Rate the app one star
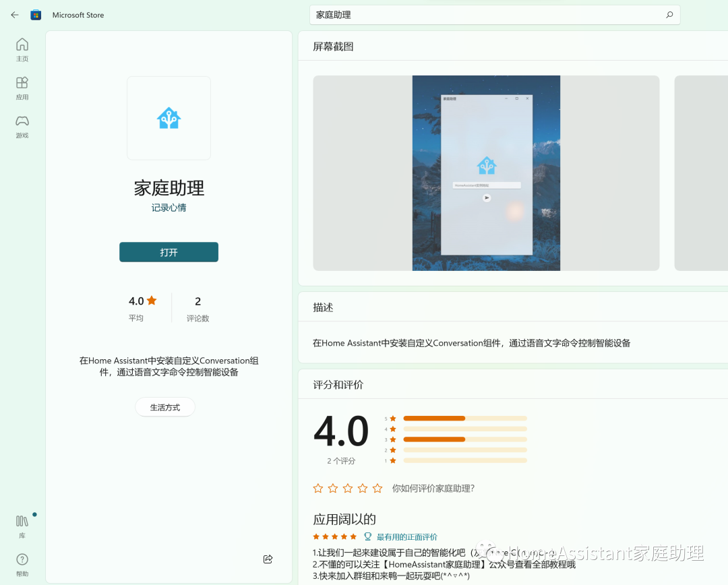728x585 pixels. coord(318,488)
